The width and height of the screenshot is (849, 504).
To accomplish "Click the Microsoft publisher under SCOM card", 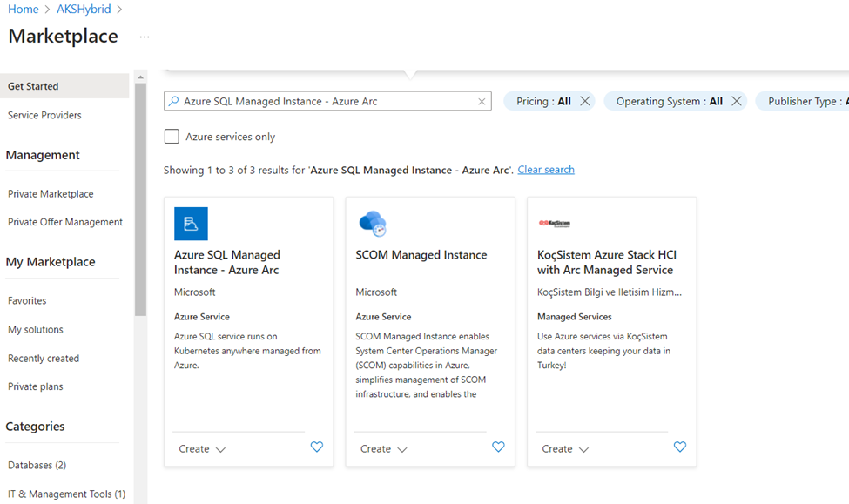I will point(376,292).
